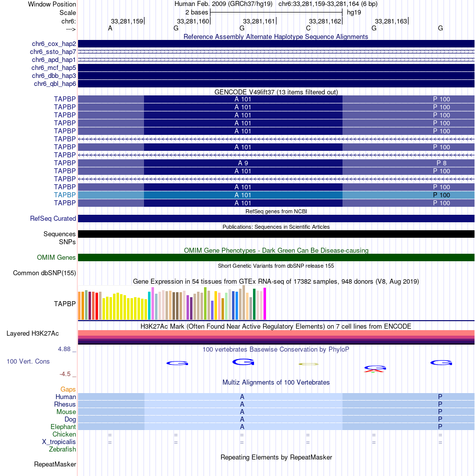This screenshot has width=475, height=476.
Task: Open the GTEx Gene Expression track title
Action: coord(276,281)
